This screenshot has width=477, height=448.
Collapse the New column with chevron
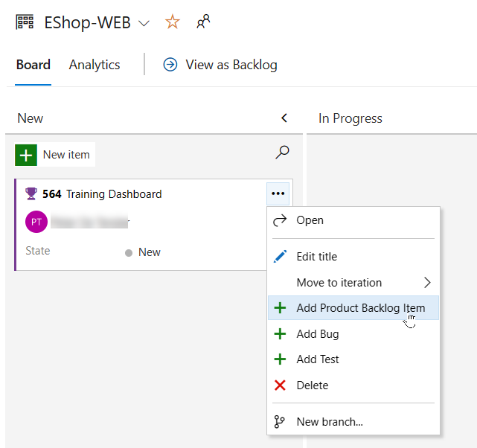coord(284,118)
